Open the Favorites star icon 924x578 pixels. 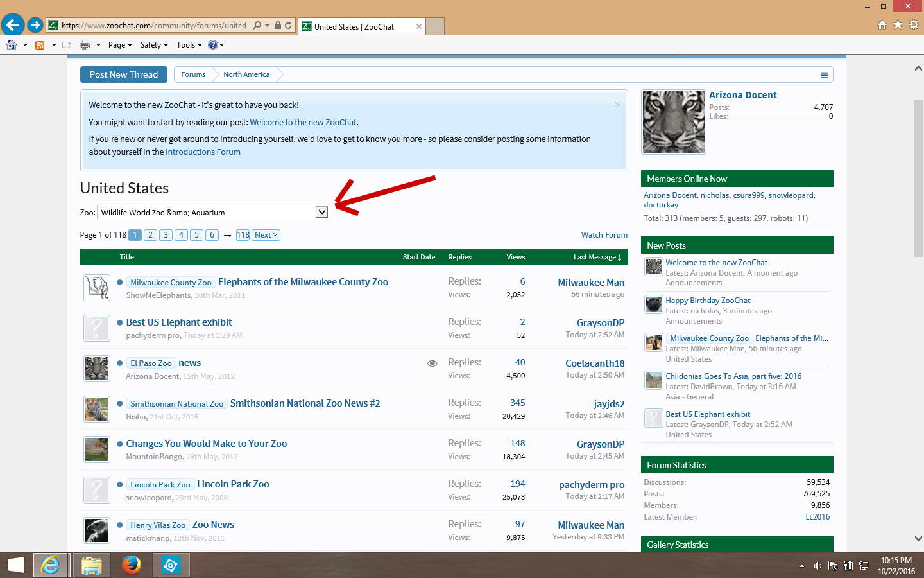point(898,24)
